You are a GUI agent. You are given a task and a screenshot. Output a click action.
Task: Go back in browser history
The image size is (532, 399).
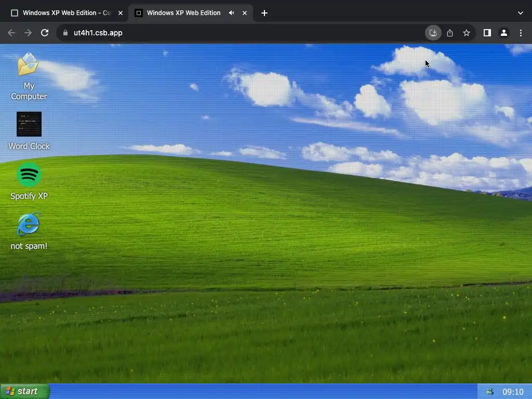coord(11,33)
